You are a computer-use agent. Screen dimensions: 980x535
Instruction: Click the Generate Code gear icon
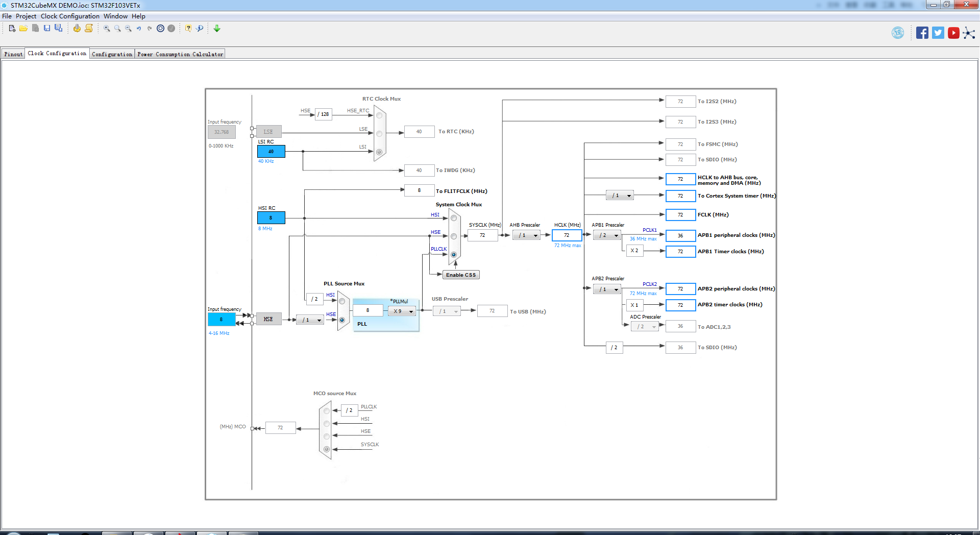click(x=77, y=29)
